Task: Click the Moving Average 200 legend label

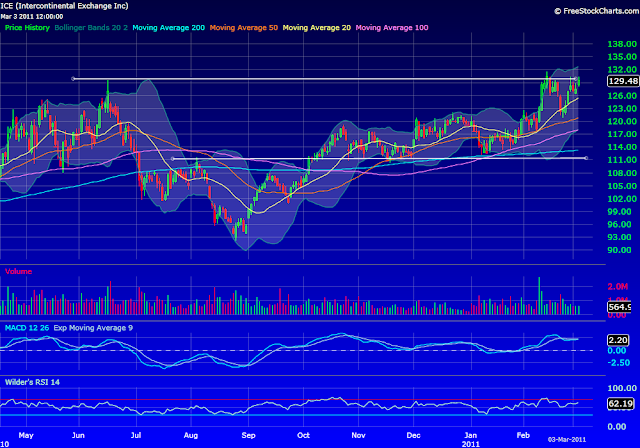Action: (169, 28)
